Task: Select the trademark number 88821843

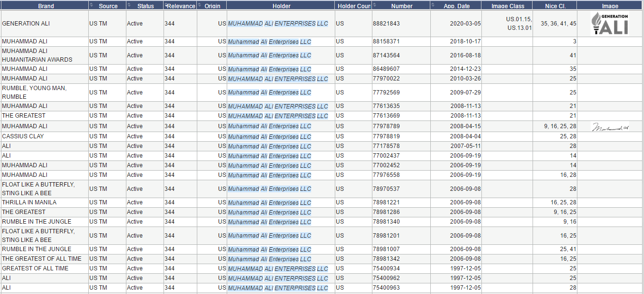Action: click(x=386, y=24)
